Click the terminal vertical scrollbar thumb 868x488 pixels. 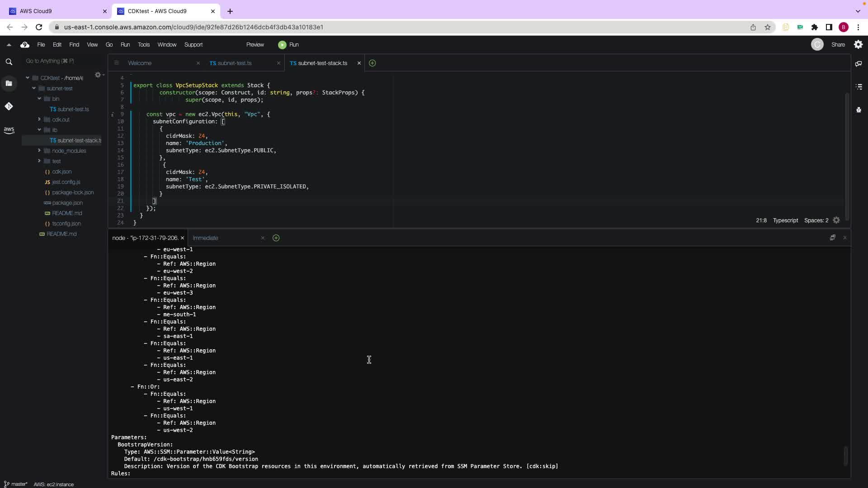point(845,455)
